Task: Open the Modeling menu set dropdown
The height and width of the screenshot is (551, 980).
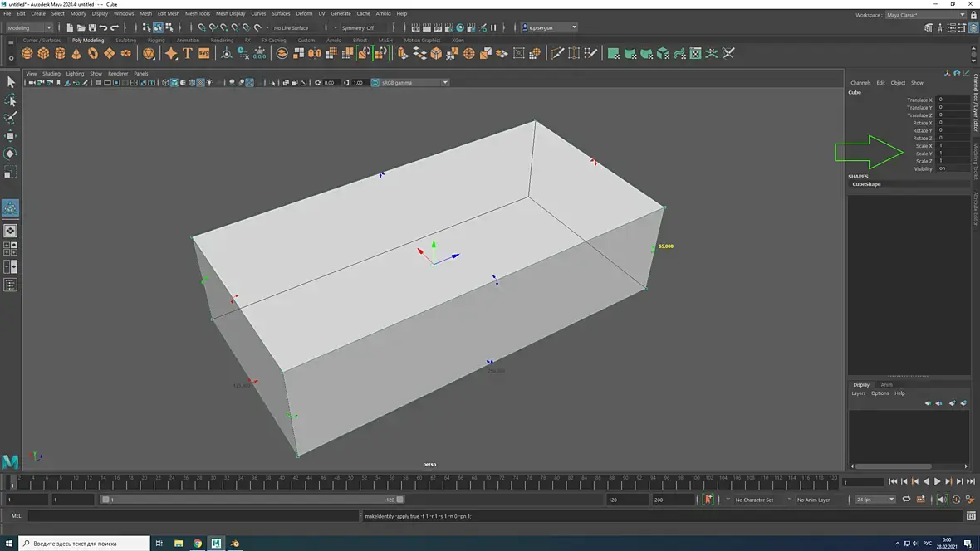Action: coord(30,27)
